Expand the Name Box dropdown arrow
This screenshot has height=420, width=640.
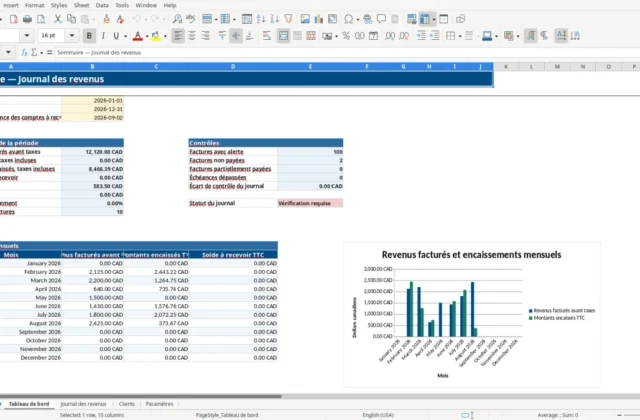(8, 52)
